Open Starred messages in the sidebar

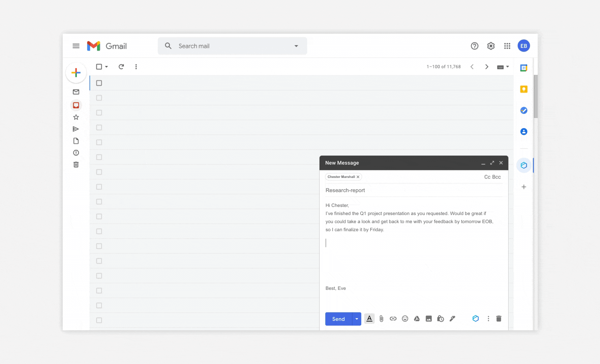76,117
